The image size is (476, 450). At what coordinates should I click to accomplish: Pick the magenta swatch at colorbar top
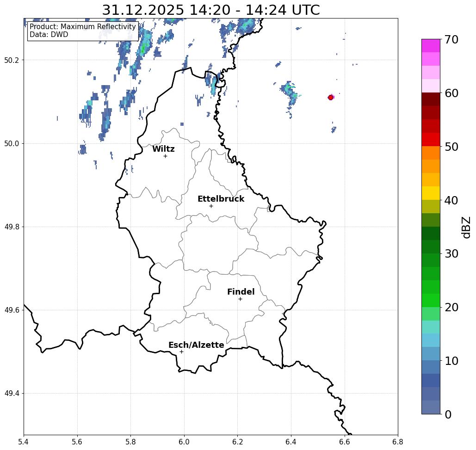[431, 46]
